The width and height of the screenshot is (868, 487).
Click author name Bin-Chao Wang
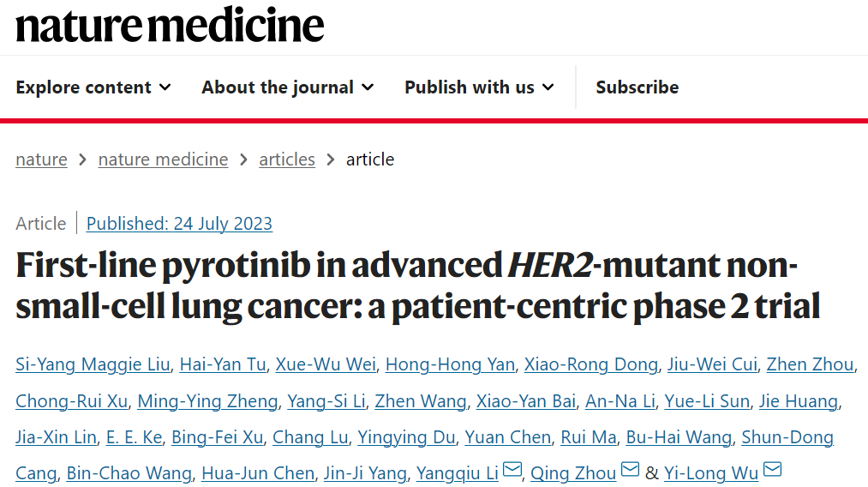pyautogui.click(x=128, y=473)
